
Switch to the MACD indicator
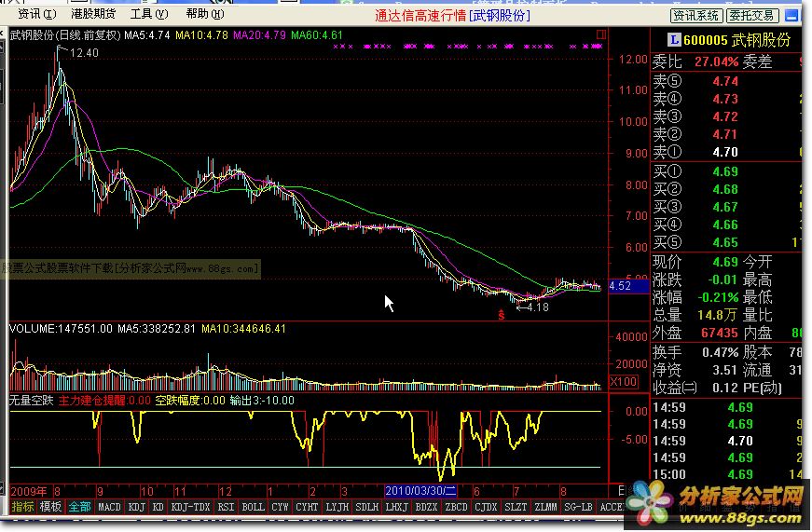(x=109, y=507)
